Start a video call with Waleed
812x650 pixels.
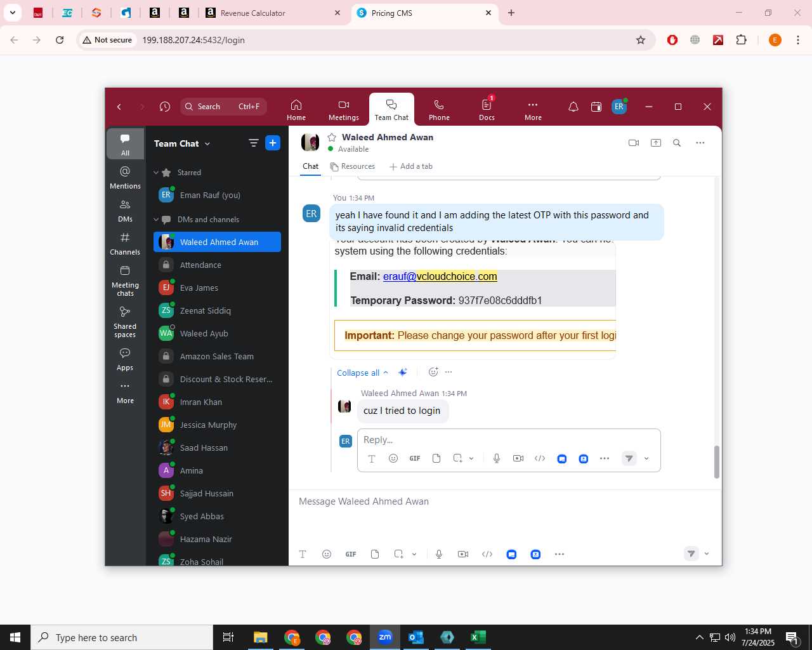coord(634,143)
